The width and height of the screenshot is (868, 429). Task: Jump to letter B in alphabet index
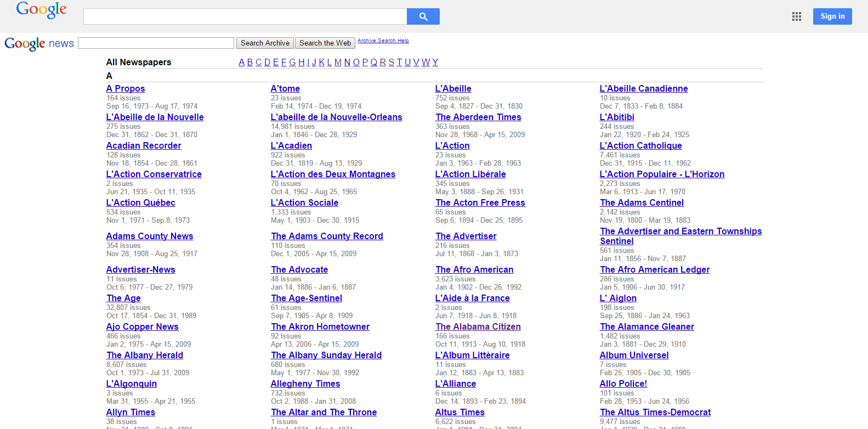point(250,62)
